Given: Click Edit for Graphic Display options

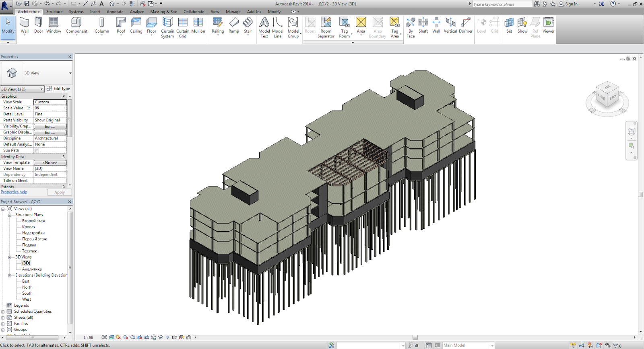Looking at the screenshot, I should (x=50, y=132).
